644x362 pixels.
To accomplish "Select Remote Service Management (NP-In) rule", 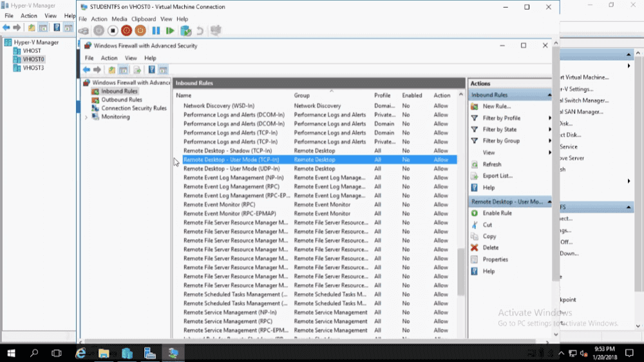I will 230,312.
